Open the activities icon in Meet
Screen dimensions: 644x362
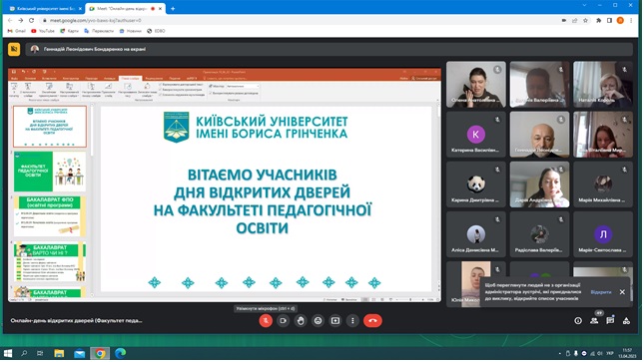click(x=626, y=321)
